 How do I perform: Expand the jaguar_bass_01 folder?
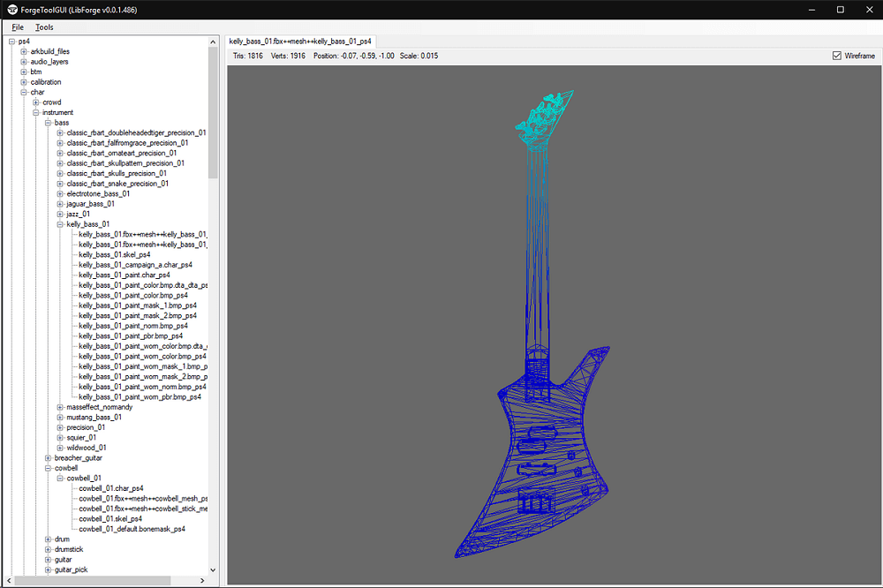tap(60, 204)
